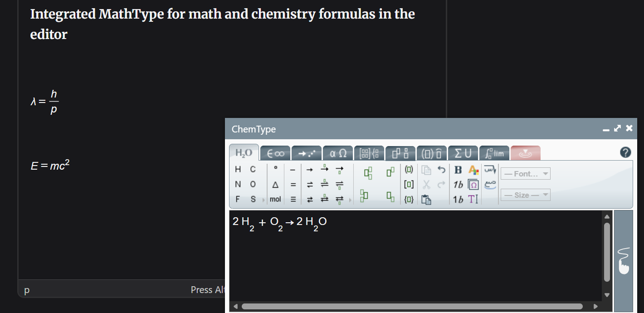Insert right arrow with label above
This screenshot has width=644, height=313.
click(324, 169)
